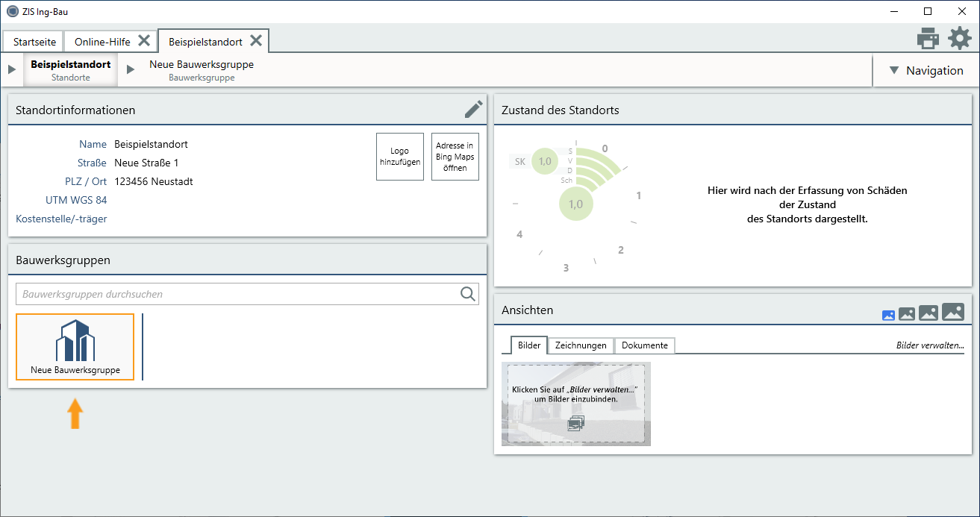The height and width of the screenshot is (517, 980).
Task: Click the search magnifier in Bauwerksgruppen
Action: tap(468, 294)
